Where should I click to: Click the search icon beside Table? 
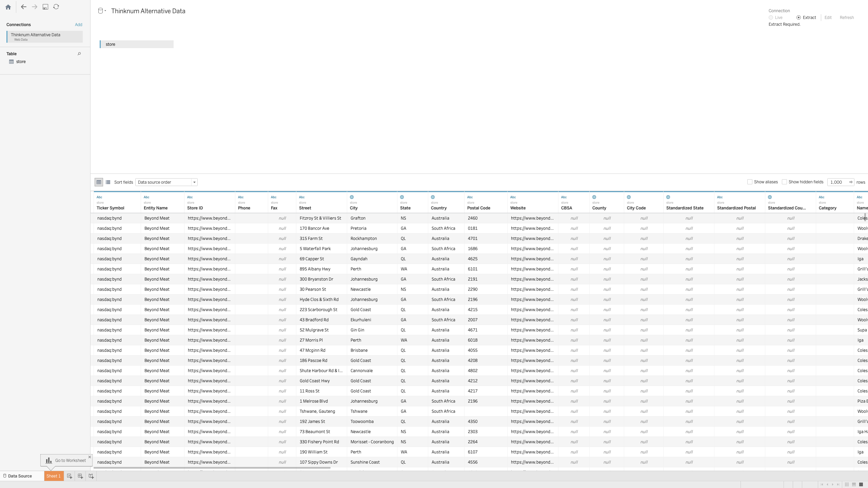click(79, 54)
